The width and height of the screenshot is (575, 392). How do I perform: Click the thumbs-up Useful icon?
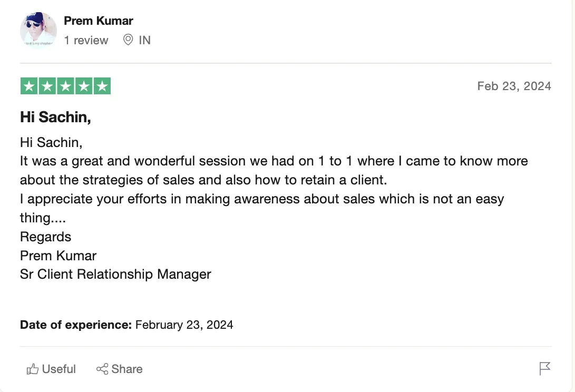(x=33, y=369)
